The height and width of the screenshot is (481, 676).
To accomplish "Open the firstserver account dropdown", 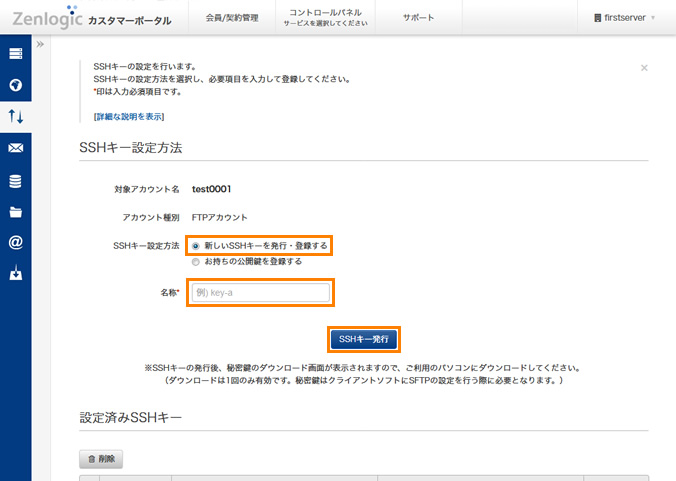I will pos(624,18).
